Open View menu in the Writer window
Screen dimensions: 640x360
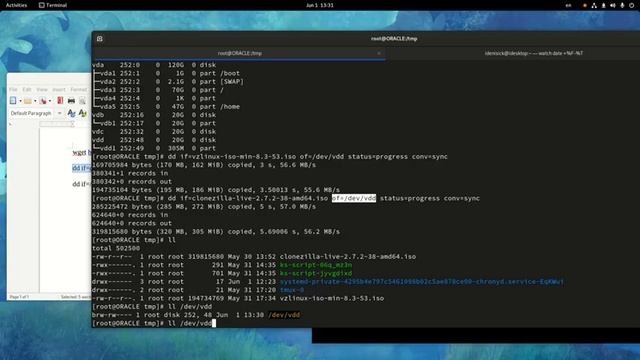tap(42, 89)
